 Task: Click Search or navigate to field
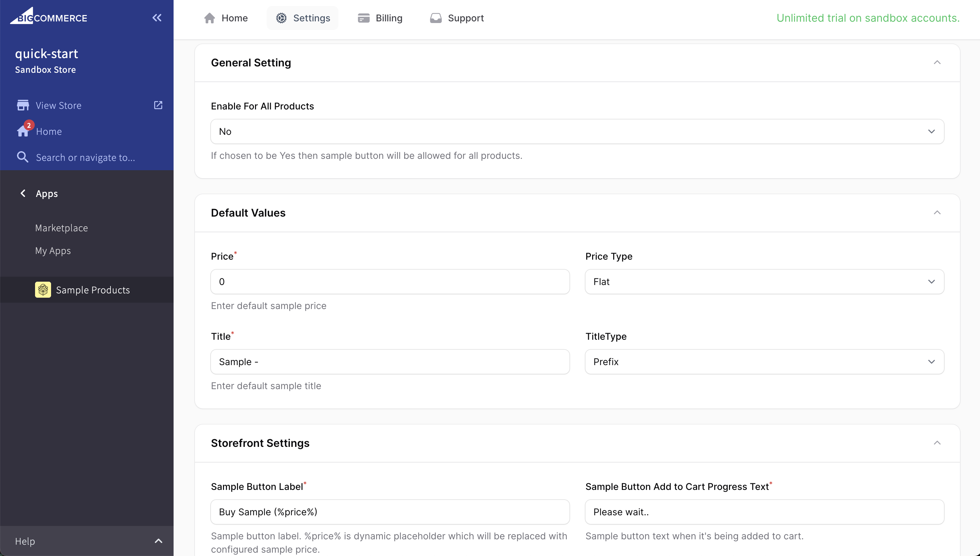(x=85, y=157)
